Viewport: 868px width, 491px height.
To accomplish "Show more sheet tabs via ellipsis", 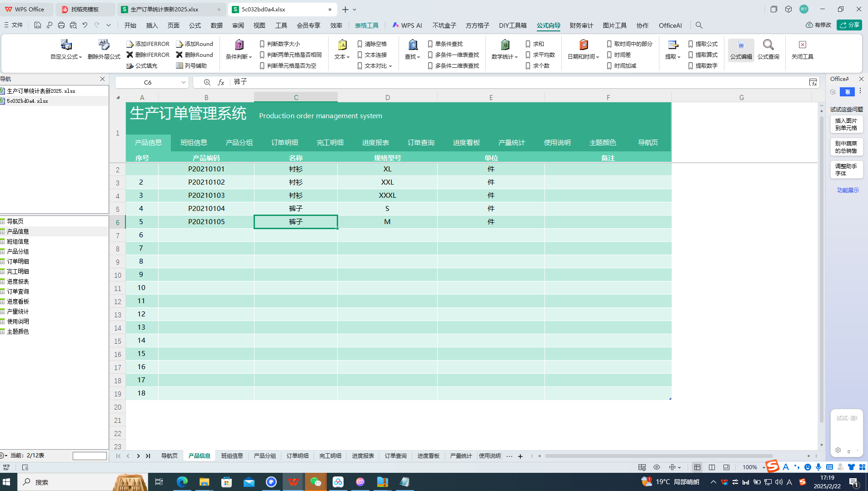I will pos(509,456).
